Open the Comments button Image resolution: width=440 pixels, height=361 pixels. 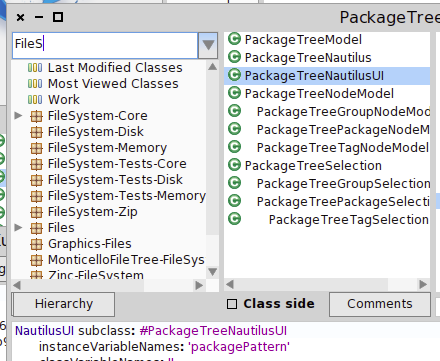[x=380, y=304]
